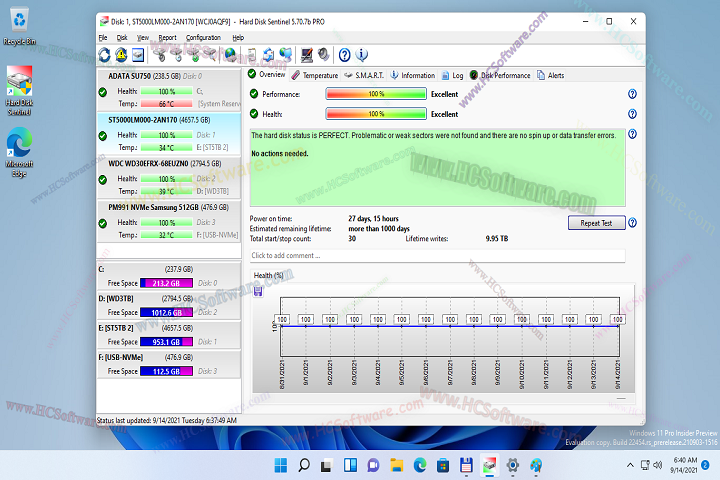Click the help icon next to Repeat Test
Viewport: 720px width, 480px height.
632,223
